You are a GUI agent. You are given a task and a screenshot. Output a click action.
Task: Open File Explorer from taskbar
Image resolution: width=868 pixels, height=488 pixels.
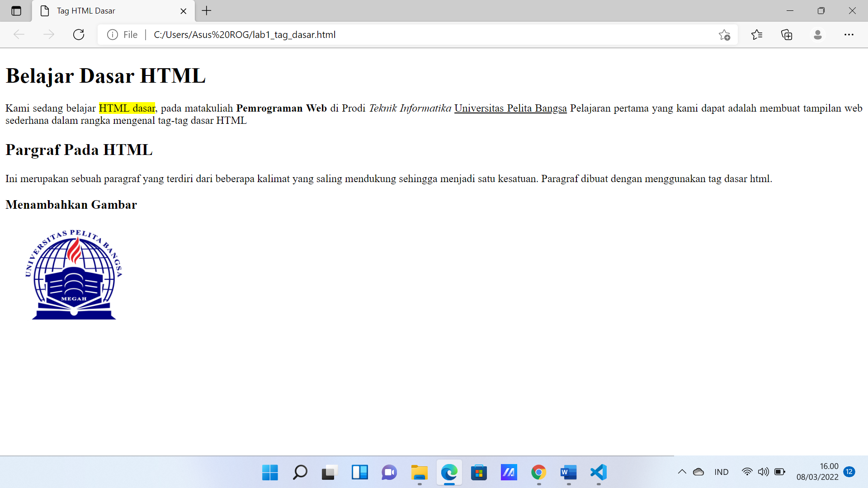(419, 473)
